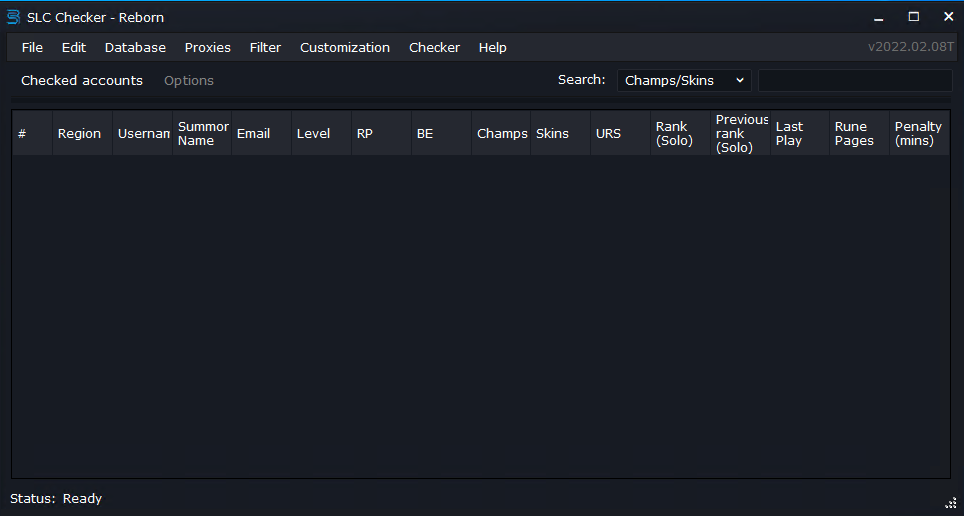Open the Proxies menu

tap(207, 47)
